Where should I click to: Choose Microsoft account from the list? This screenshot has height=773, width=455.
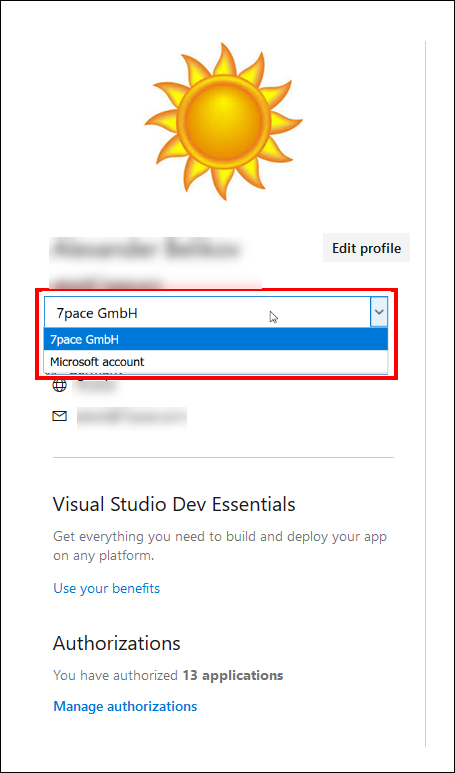click(216, 361)
